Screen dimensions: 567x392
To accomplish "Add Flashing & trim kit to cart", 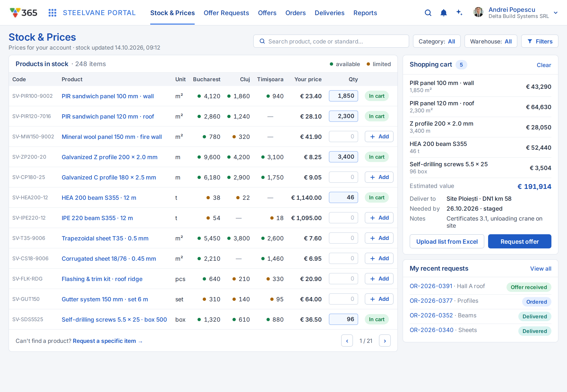I will 379,279.
